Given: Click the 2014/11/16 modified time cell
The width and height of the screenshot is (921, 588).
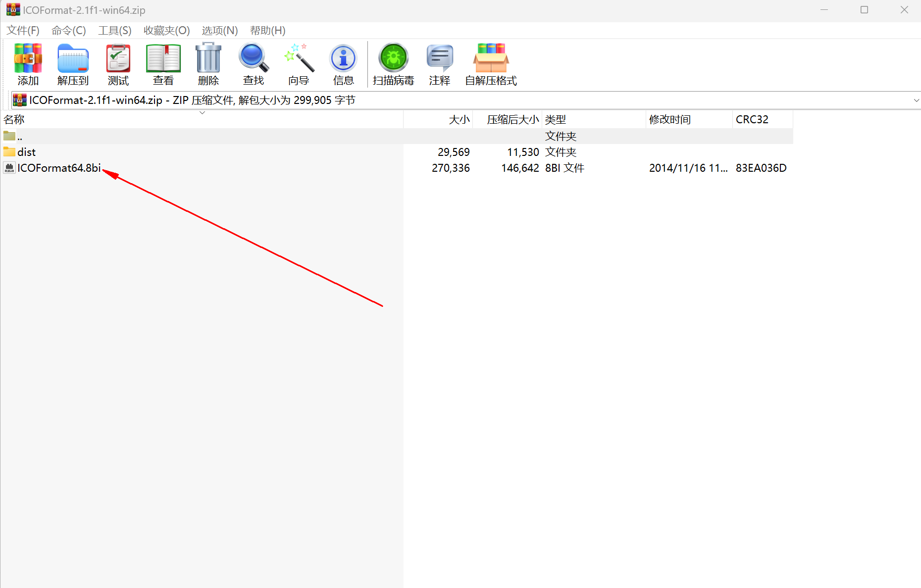Looking at the screenshot, I should pyautogui.click(x=688, y=168).
